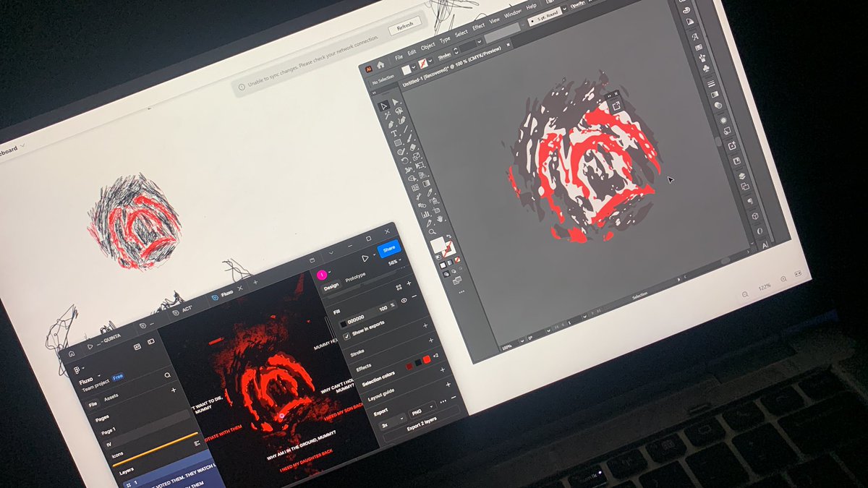
Task: Select the Magic Wand tool in Illustrator
Action: pos(388,115)
